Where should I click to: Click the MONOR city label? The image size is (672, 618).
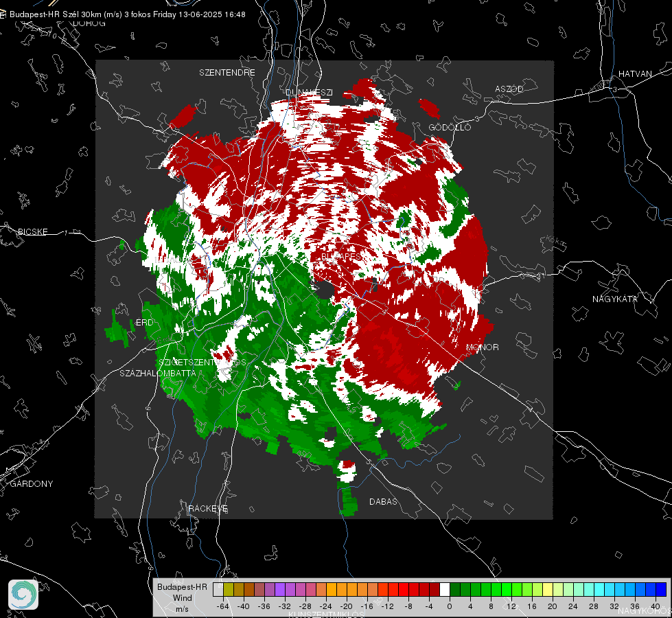coord(482,347)
